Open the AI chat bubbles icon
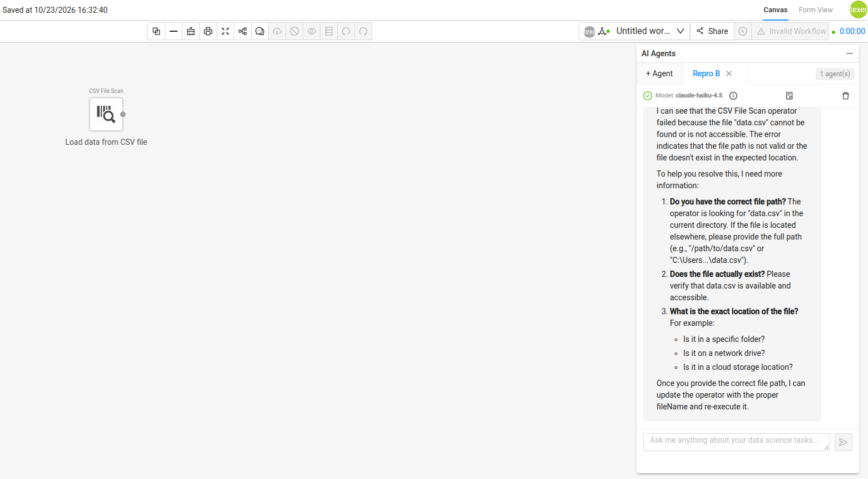This screenshot has height=479, width=868. tap(260, 31)
